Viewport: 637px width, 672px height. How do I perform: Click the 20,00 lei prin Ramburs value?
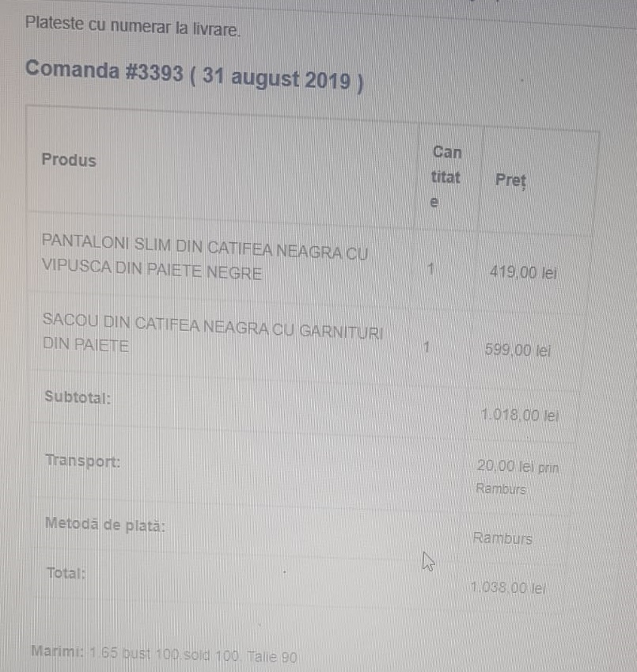coord(518,477)
